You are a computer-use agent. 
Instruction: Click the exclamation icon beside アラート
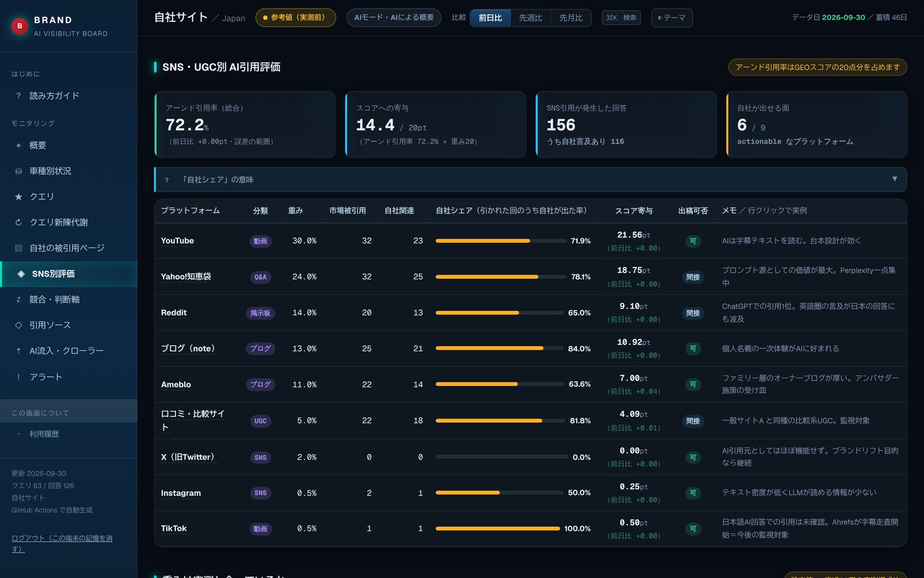click(18, 377)
